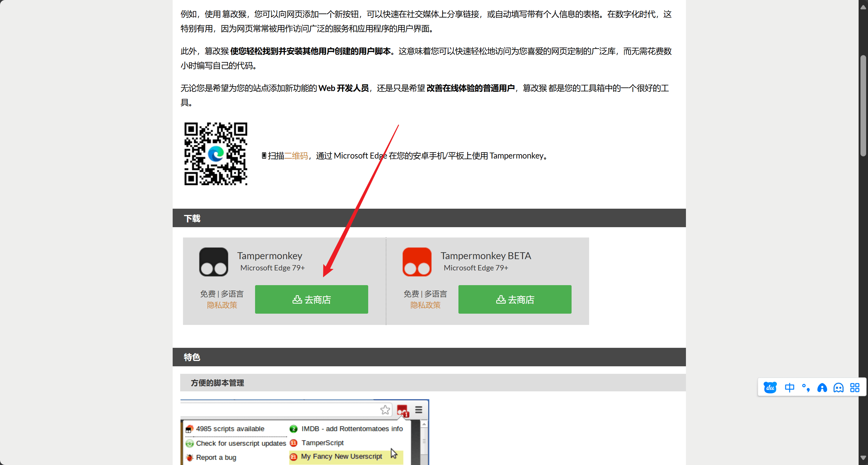868x465 pixels.
Task: Toggle the punctuation mode icon
Action: click(x=806, y=388)
